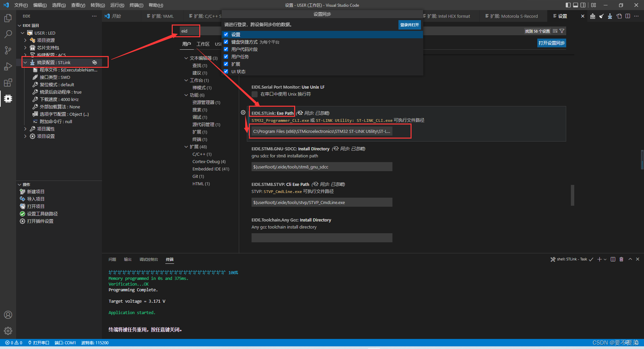Expand the 项目资源 tree node
Viewport: 644px width, 349px height.
[25, 40]
